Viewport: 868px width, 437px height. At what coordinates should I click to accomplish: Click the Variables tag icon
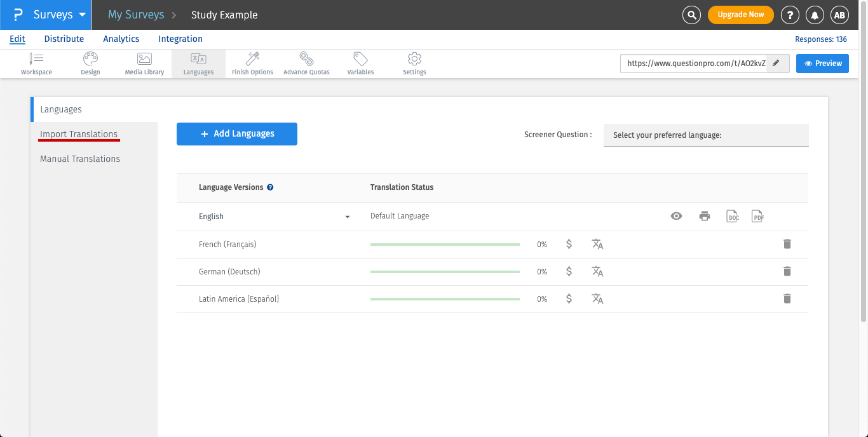pos(360,64)
